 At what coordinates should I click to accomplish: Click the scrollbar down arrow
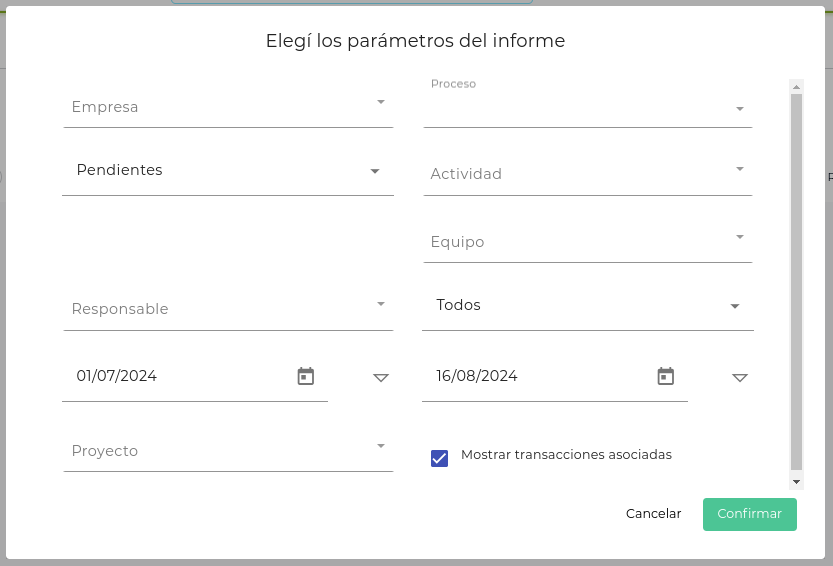click(796, 482)
